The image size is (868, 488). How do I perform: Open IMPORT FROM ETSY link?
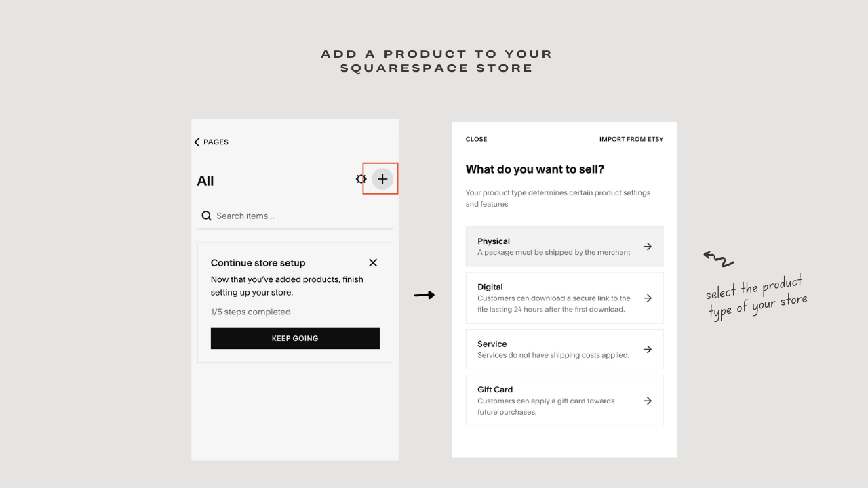[631, 139]
